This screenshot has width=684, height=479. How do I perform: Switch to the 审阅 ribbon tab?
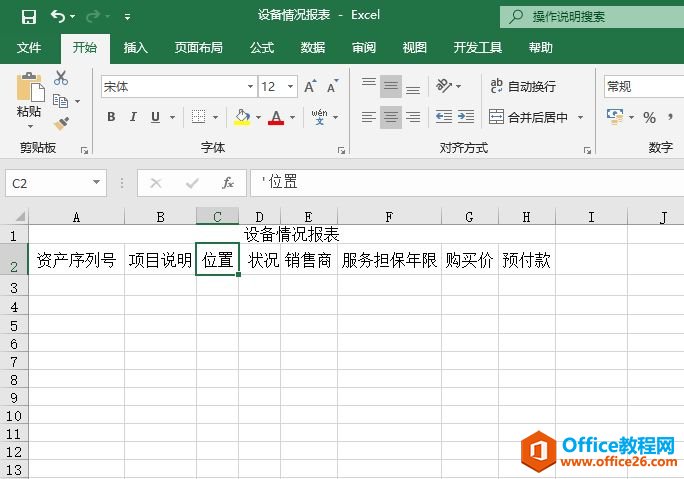click(x=364, y=48)
